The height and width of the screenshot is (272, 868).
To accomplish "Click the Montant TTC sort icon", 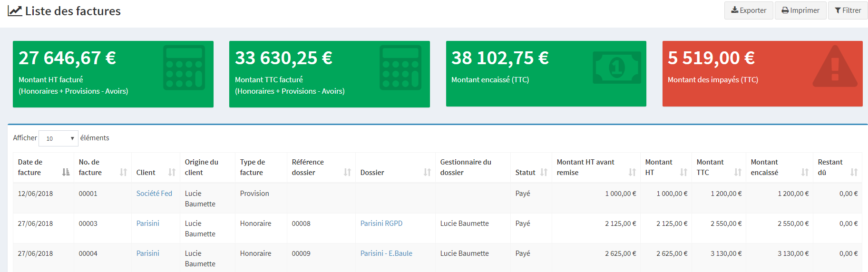I will coord(738,172).
